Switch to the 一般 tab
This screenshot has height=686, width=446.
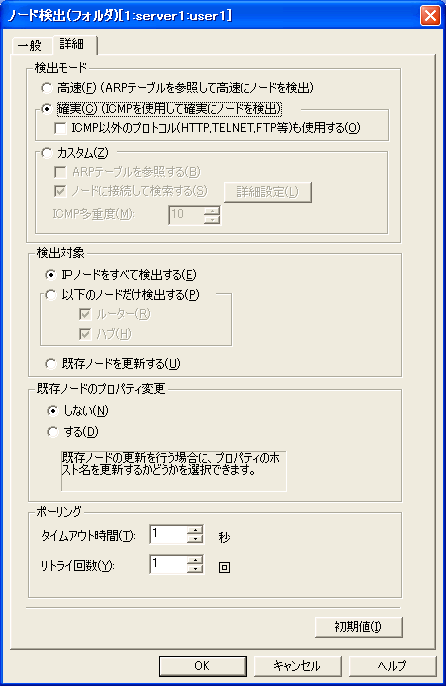[x=31, y=46]
